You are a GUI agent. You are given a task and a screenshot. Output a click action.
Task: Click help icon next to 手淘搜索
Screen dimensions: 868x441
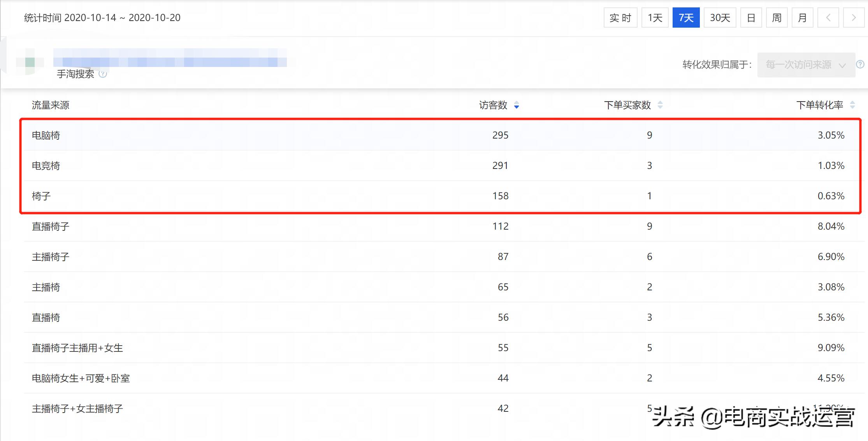pyautogui.click(x=103, y=74)
